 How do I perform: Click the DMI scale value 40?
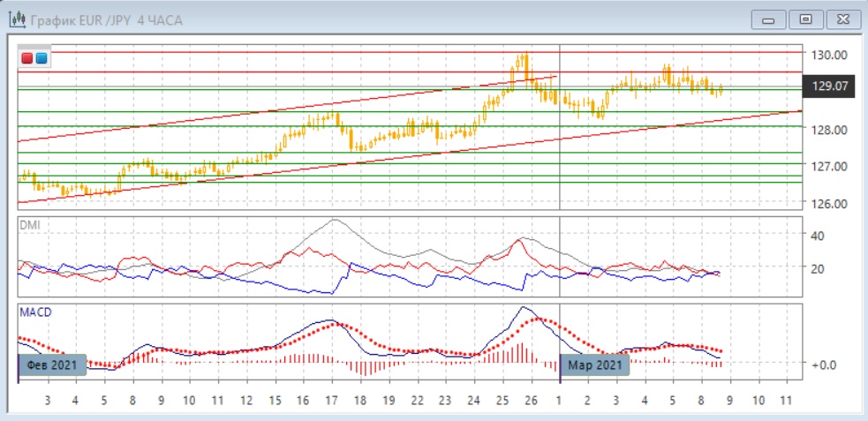pyautogui.click(x=817, y=236)
